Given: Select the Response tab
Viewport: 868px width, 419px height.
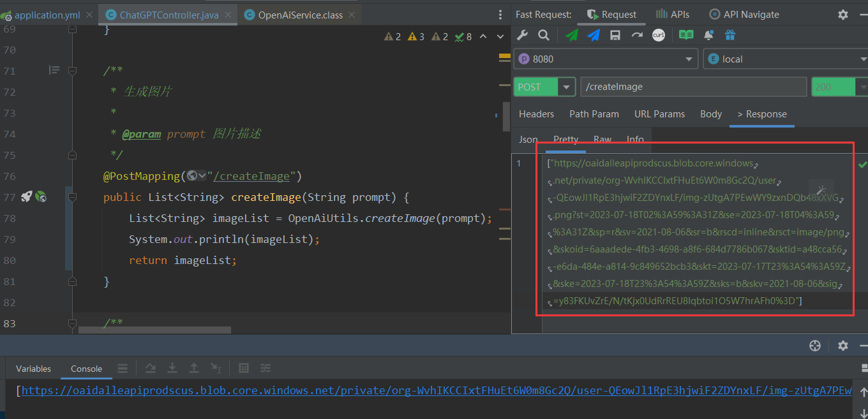Looking at the screenshot, I should [761, 114].
